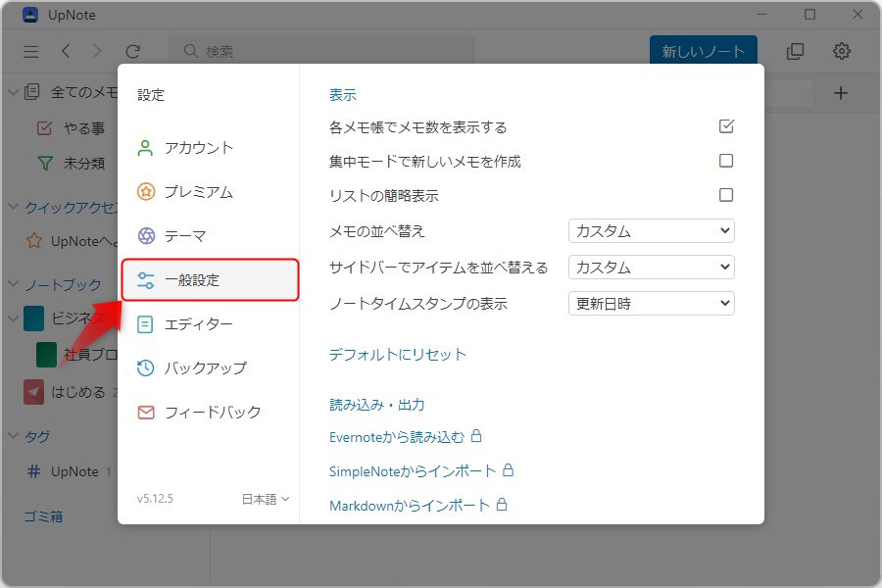
Task: Collapse the 全てのメモ section chevron
Action: (13, 92)
